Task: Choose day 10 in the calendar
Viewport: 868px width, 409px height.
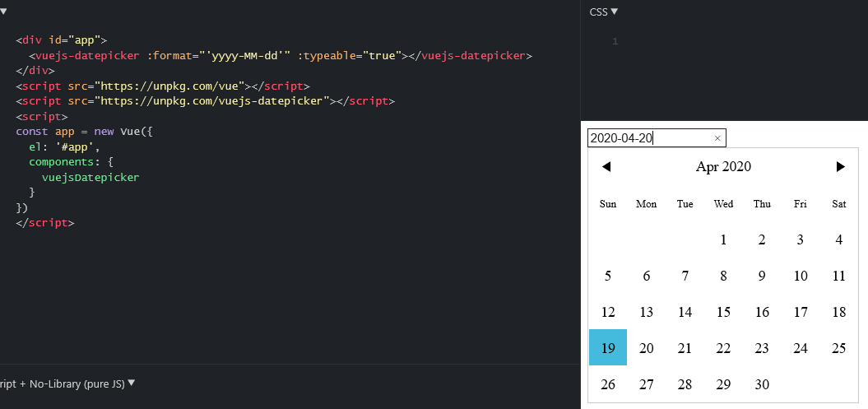Action: [801, 276]
